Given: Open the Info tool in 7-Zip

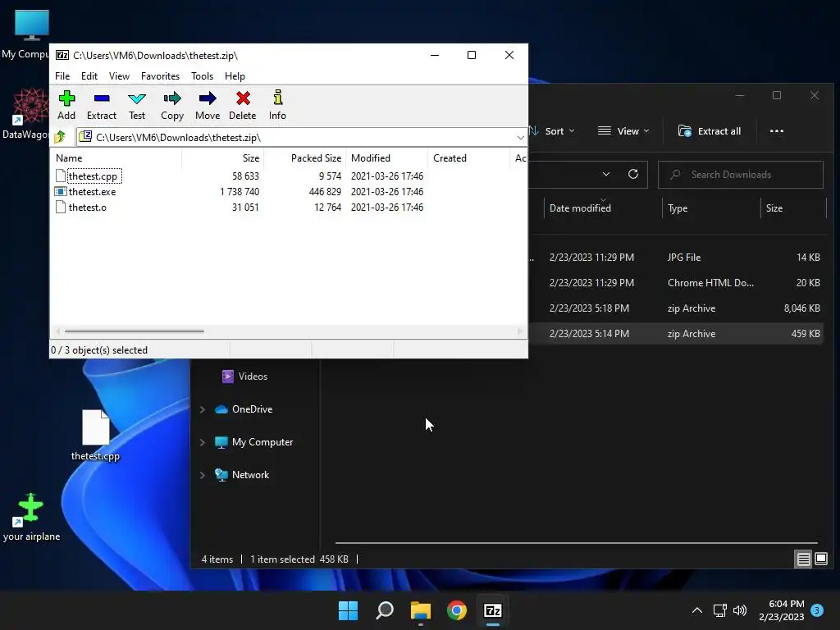Looking at the screenshot, I should [277, 105].
